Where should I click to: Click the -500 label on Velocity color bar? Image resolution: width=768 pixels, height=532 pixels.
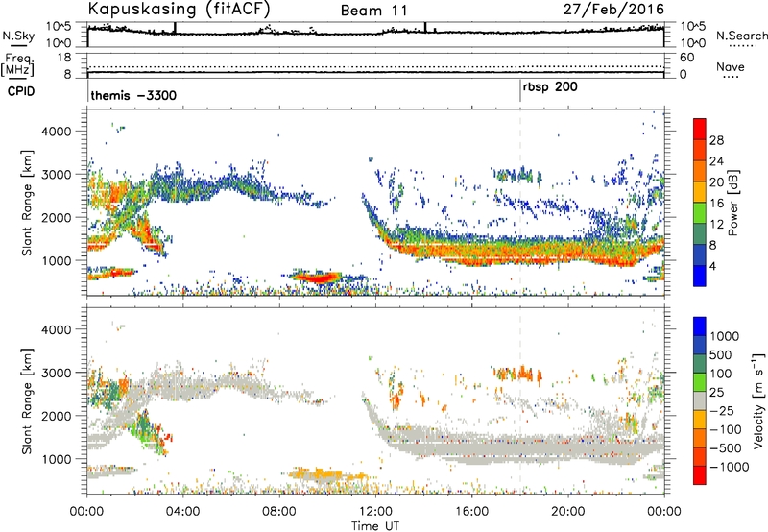pos(726,448)
